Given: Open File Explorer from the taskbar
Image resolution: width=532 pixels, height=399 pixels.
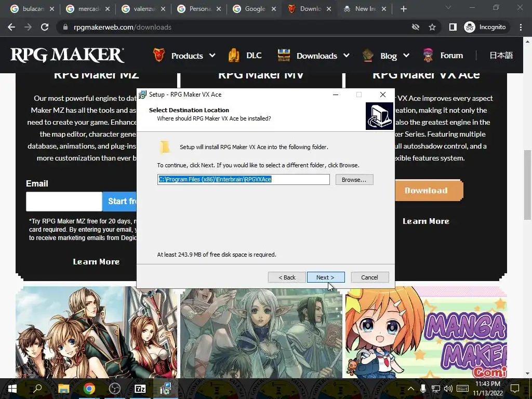Looking at the screenshot, I should (63, 389).
